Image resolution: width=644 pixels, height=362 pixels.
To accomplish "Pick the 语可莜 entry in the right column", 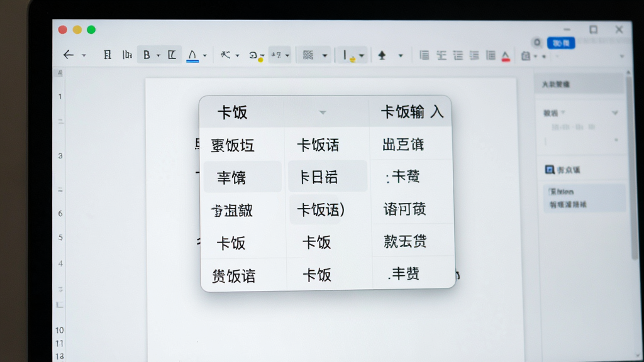I will [404, 209].
